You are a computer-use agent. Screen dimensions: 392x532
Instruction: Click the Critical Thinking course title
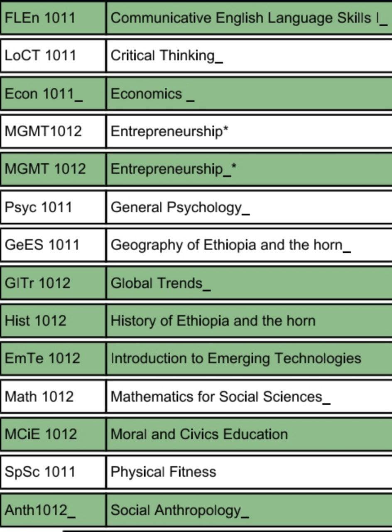(x=167, y=56)
